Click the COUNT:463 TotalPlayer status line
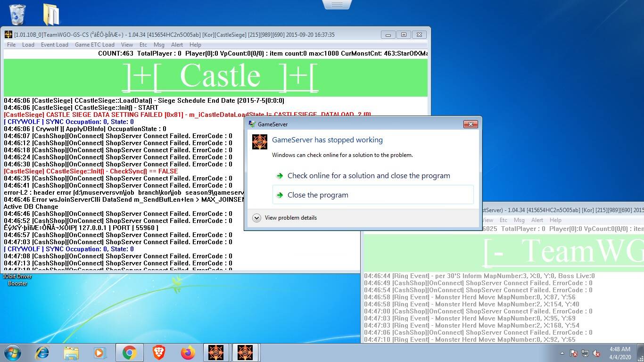 [x=263, y=53]
